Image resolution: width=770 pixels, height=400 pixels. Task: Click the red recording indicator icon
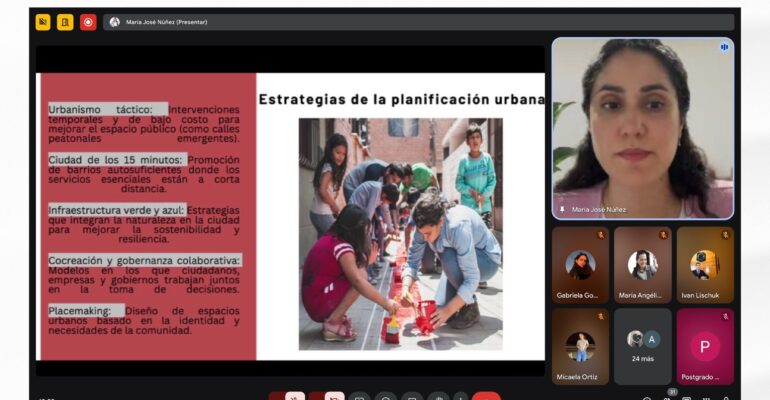coord(88,22)
